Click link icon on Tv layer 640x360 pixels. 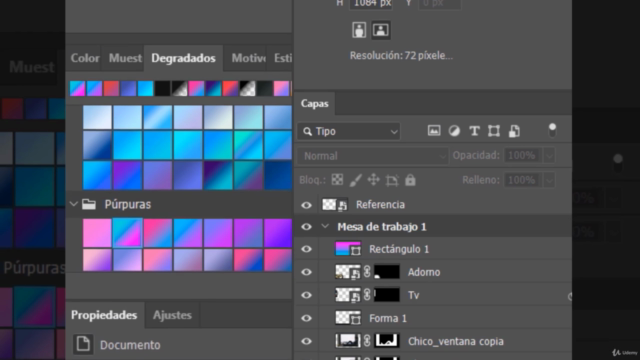point(367,295)
